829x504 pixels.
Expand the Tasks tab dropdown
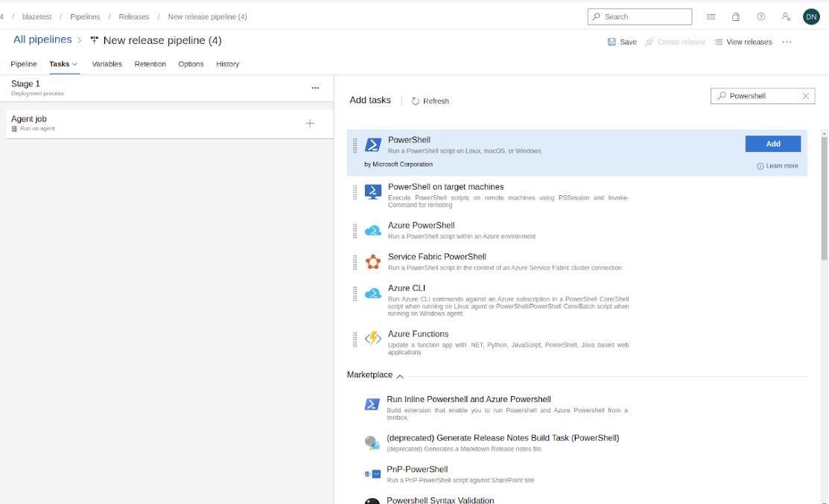point(75,64)
